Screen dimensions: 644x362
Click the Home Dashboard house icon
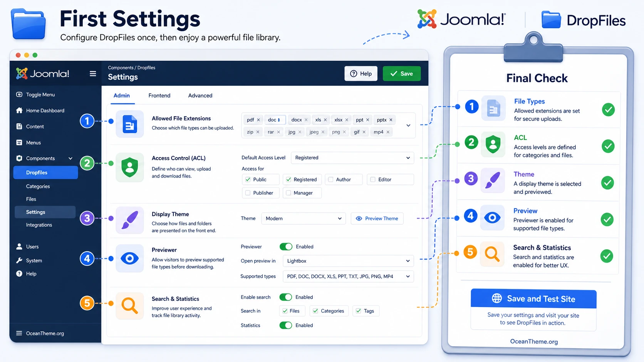(19, 110)
